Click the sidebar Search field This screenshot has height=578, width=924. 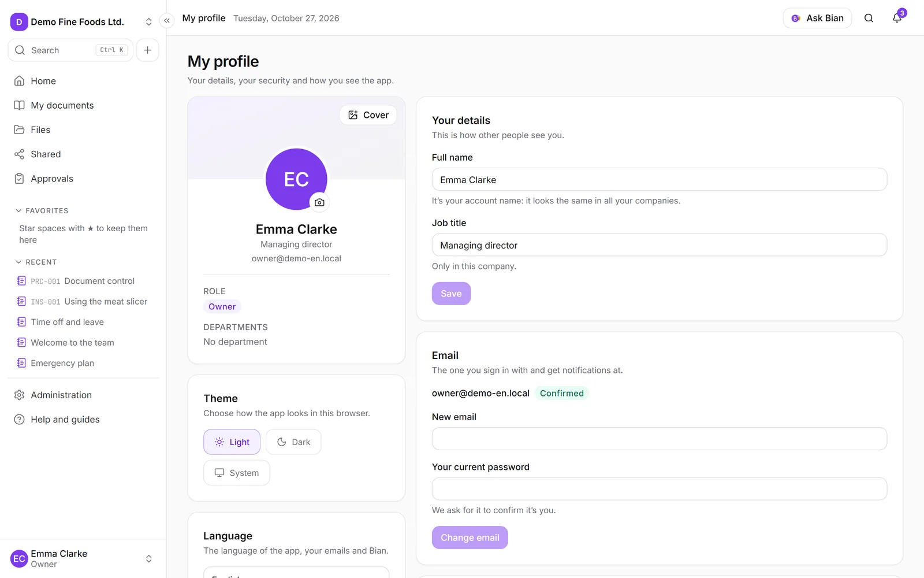[70, 50]
